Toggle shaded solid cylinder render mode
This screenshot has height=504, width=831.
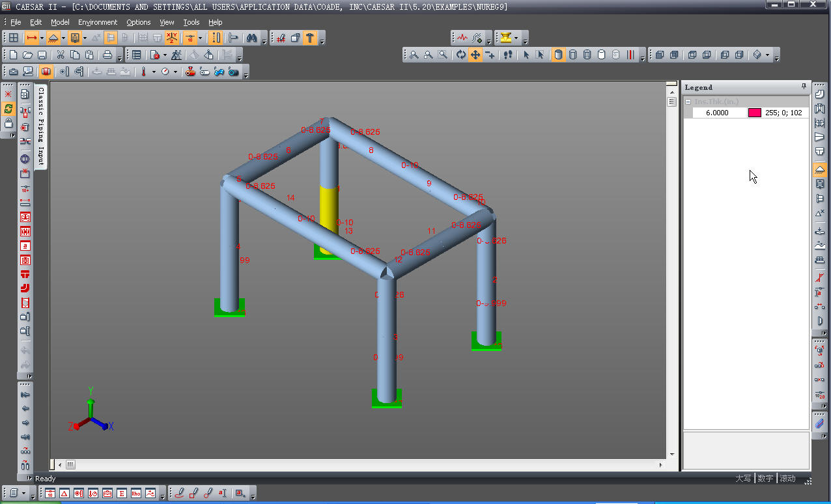pos(559,55)
